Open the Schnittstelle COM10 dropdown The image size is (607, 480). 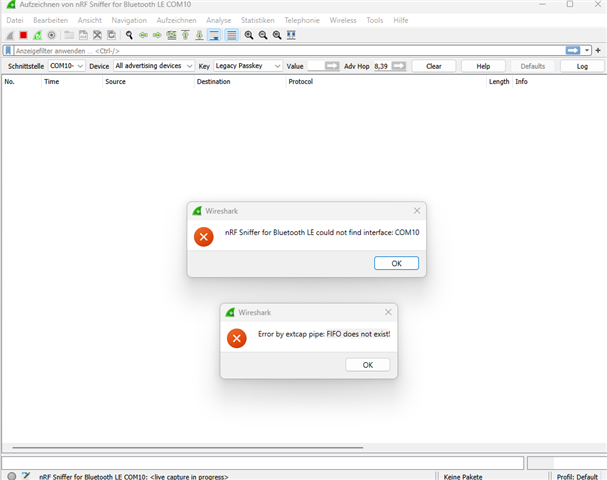(66, 66)
